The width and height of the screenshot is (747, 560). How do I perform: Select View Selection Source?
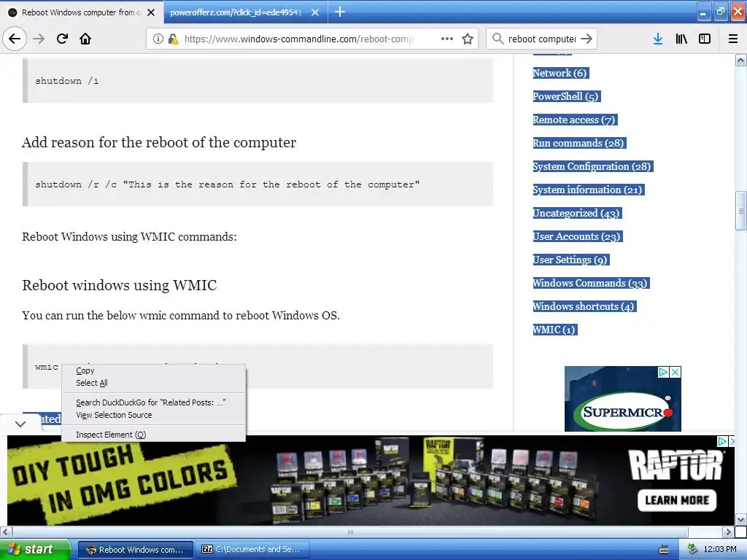pyautogui.click(x=114, y=415)
